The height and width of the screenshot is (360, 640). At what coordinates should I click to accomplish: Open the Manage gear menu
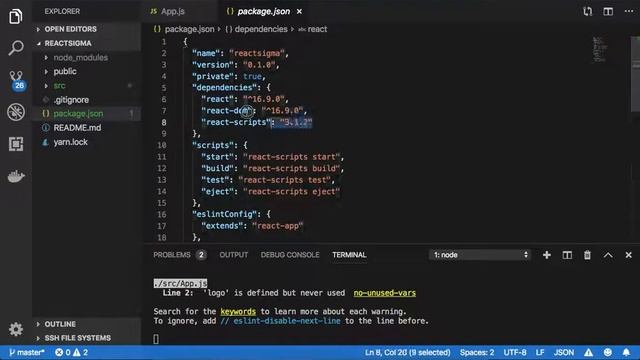[16, 329]
